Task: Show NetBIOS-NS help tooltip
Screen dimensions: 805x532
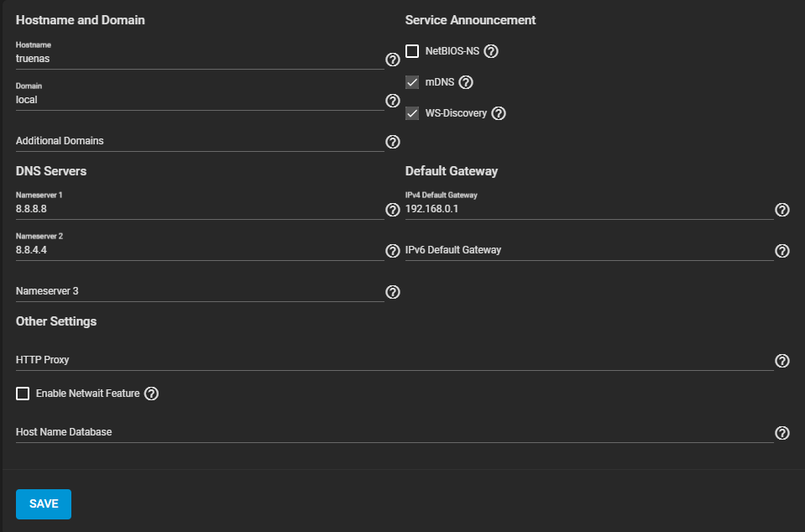Action: coord(492,51)
